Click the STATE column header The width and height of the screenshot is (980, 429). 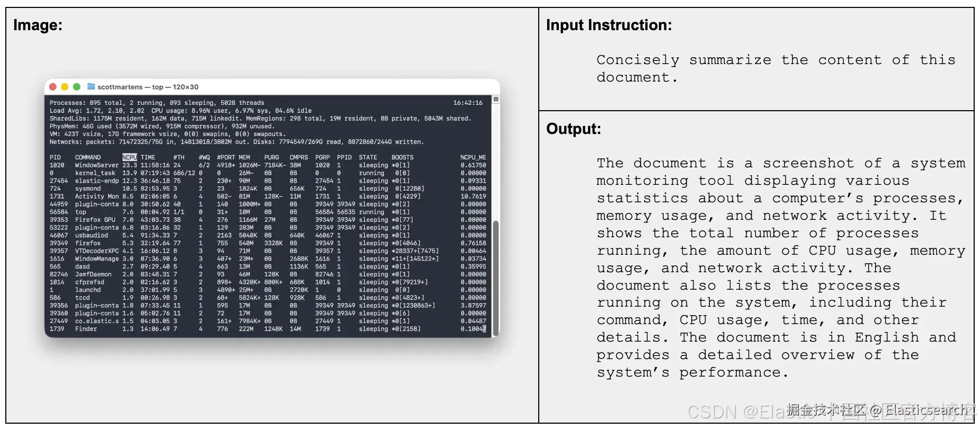pyautogui.click(x=368, y=157)
